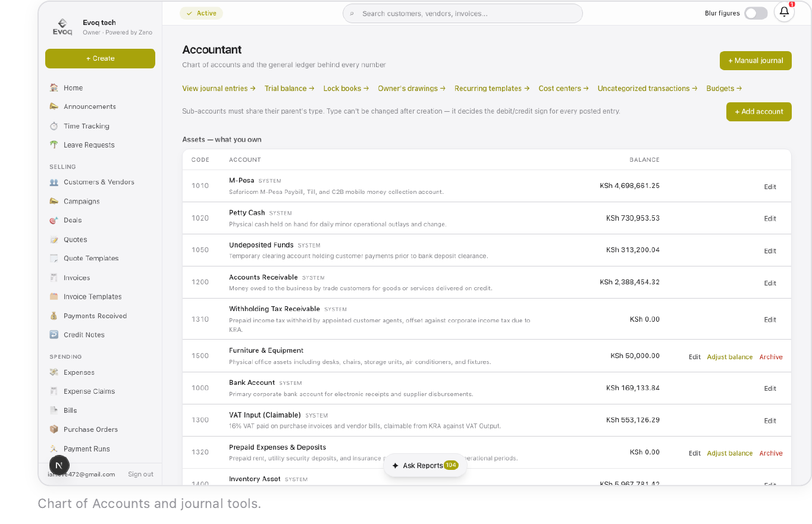
Task: Open the Trial balance link
Action: click(290, 89)
